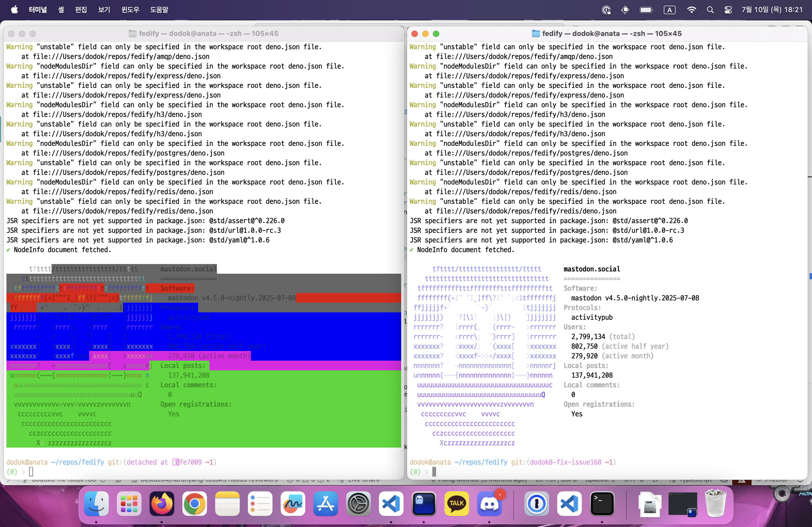Open the 보기 menu
The width and height of the screenshot is (812, 527).
coord(104,10)
